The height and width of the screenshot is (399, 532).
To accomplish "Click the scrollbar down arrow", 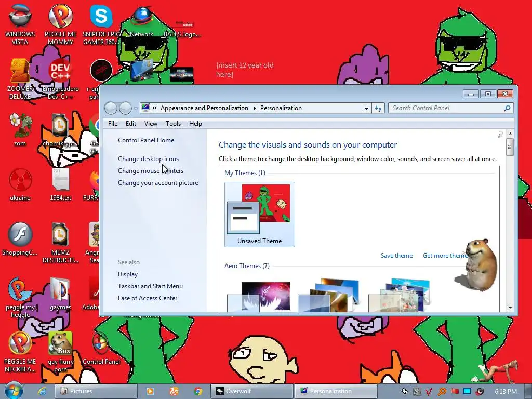I will point(510,308).
